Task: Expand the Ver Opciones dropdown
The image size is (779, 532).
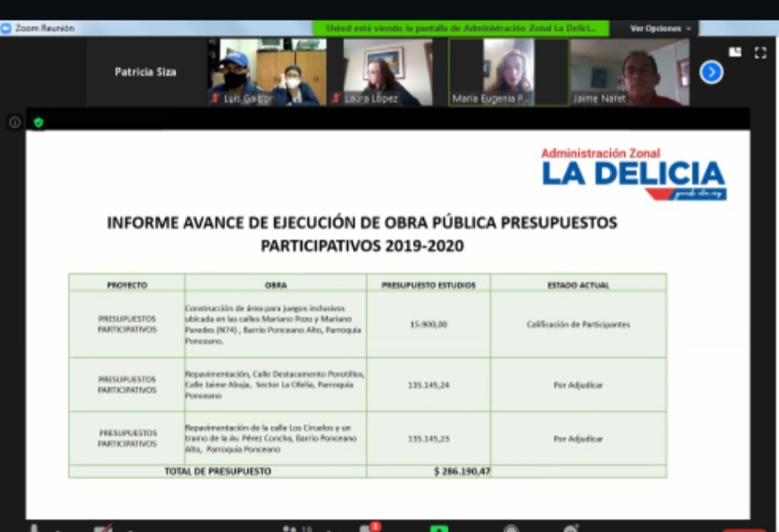Action: 660,28
